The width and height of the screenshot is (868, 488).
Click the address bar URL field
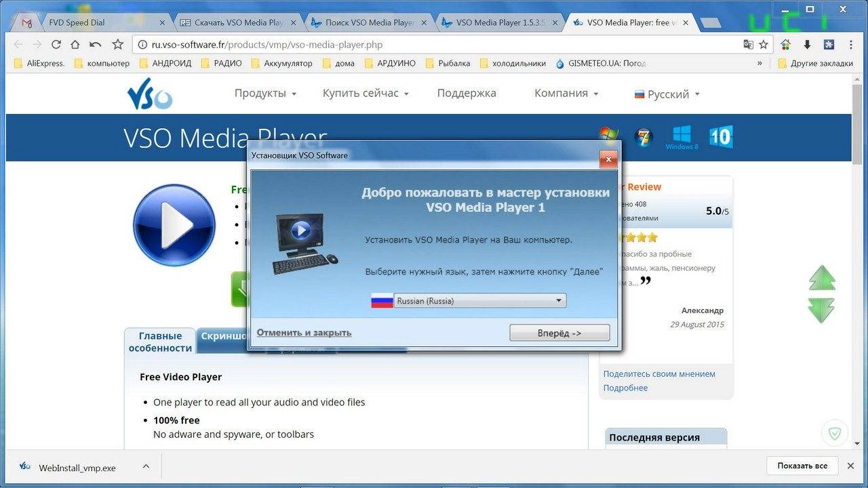(434, 45)
